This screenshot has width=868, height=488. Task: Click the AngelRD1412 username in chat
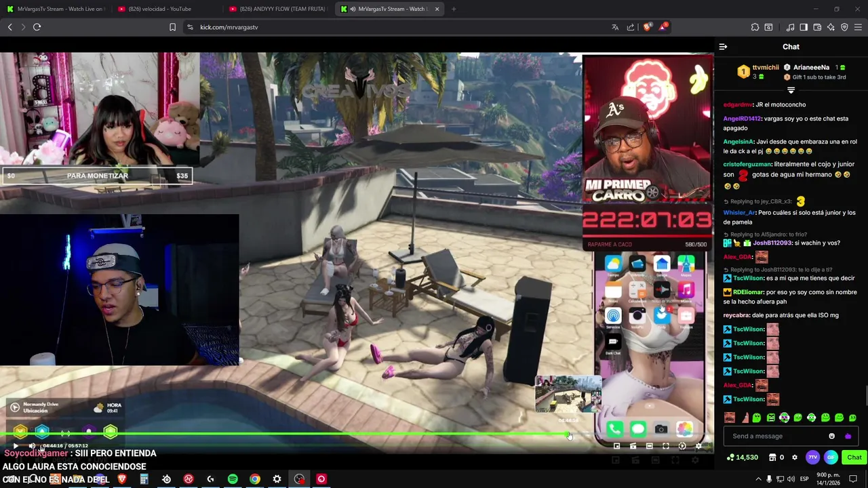coord(743,119)
